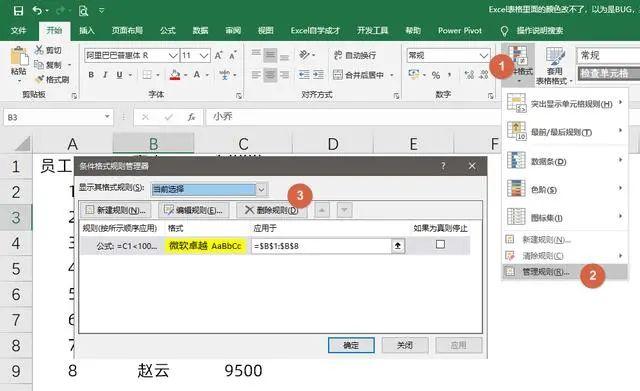Toggle the Stop If True checkbox
This screenshot has height=391, width=640.
pyautogui.click(x=440, y=244)
